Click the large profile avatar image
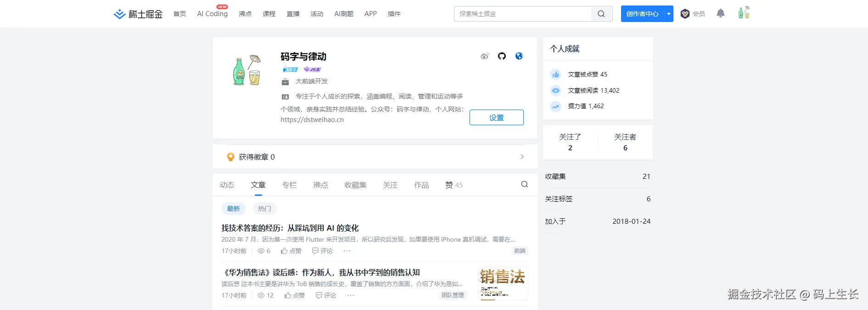868x310 pixels. [246, 70]
